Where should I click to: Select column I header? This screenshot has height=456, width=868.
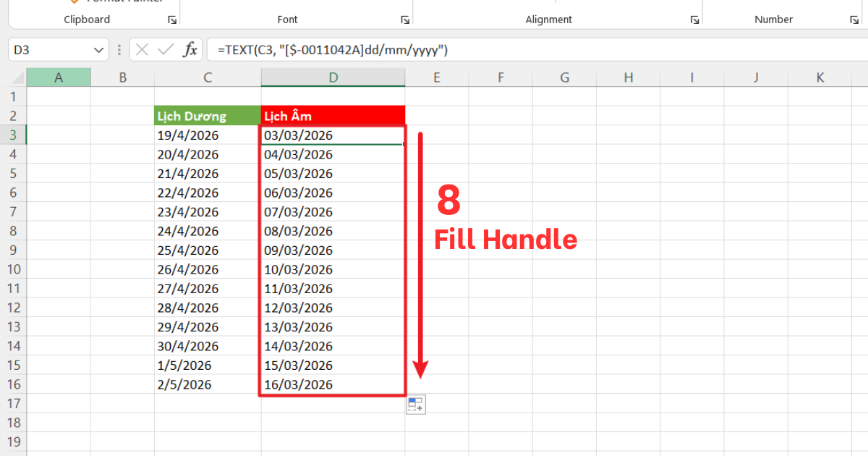[x=692, y=77]
